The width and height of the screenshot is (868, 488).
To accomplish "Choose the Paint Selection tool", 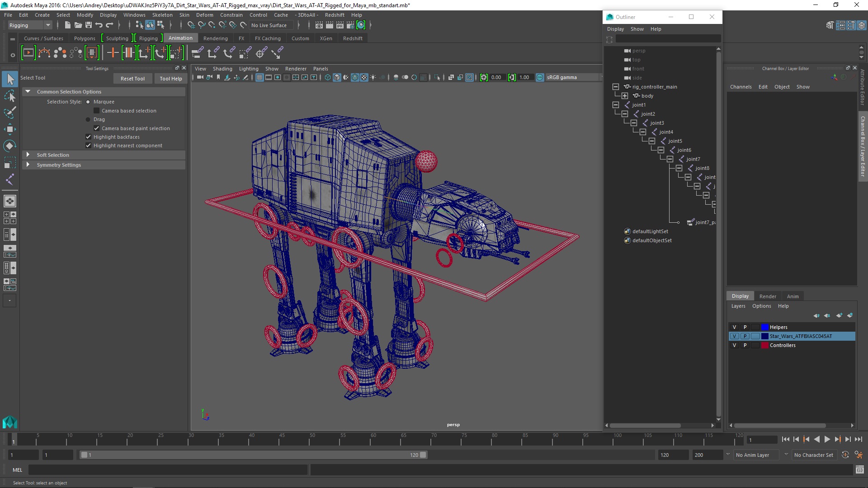I will click(x=10, y=112).
